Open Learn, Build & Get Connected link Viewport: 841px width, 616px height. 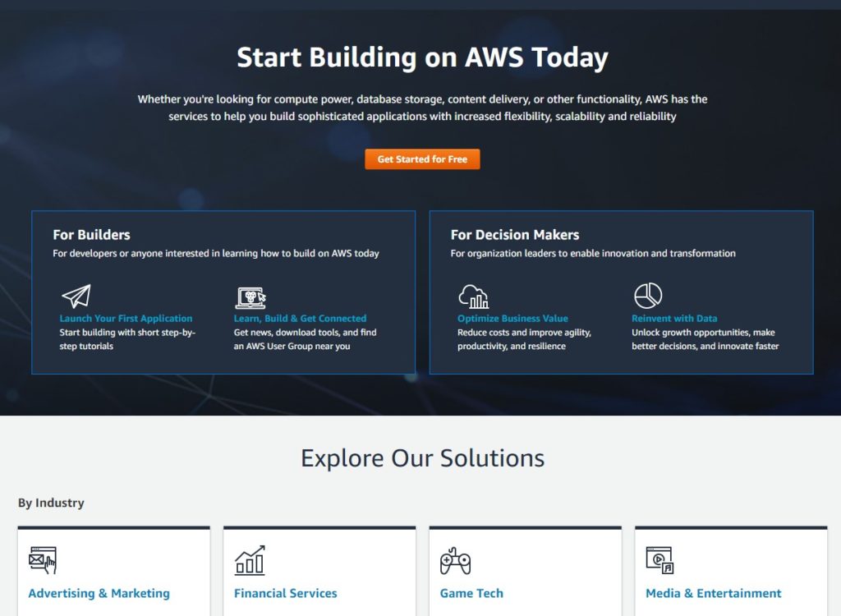[300, 318]
